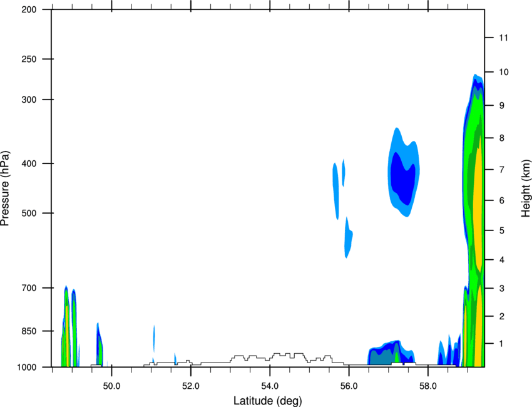
Task: Click the 10 km height tick label
Action: tap(504, 72)
